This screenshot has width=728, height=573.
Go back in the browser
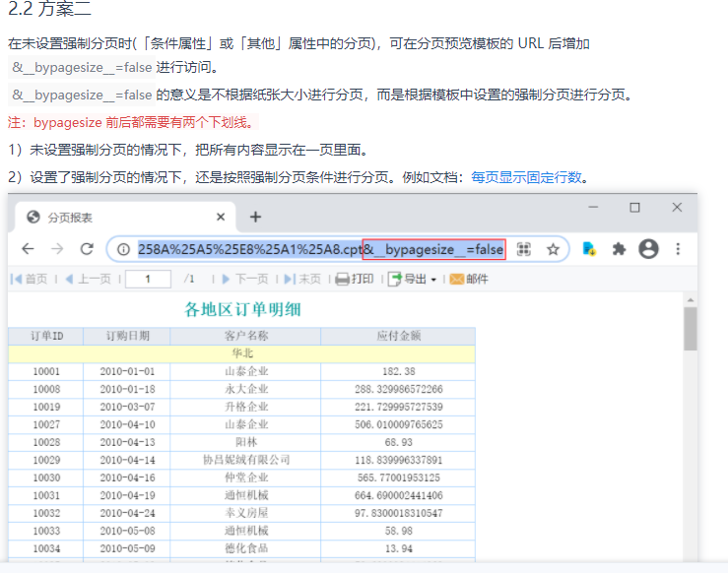(x=28, y=249)
